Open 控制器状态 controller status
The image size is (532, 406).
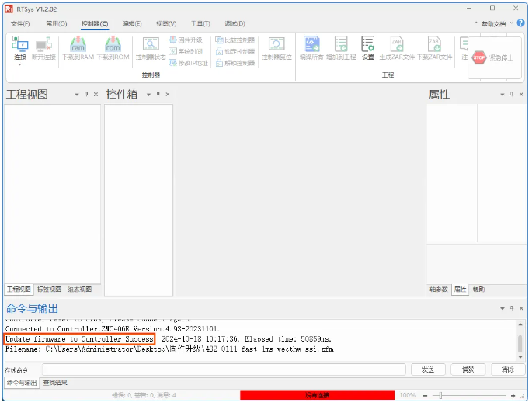[151, 48]
